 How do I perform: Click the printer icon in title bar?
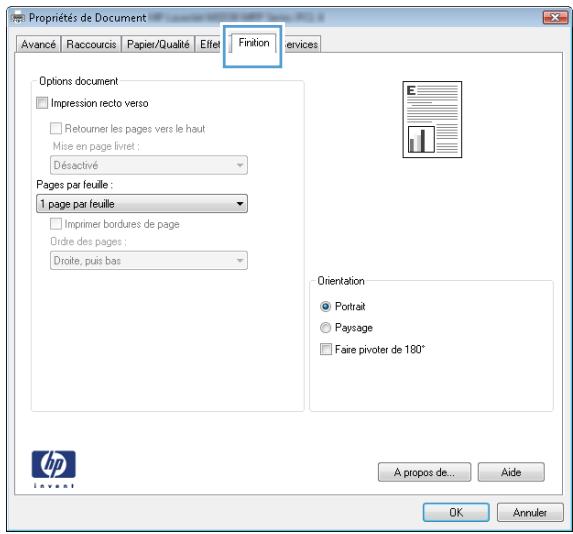coord(18,18)
